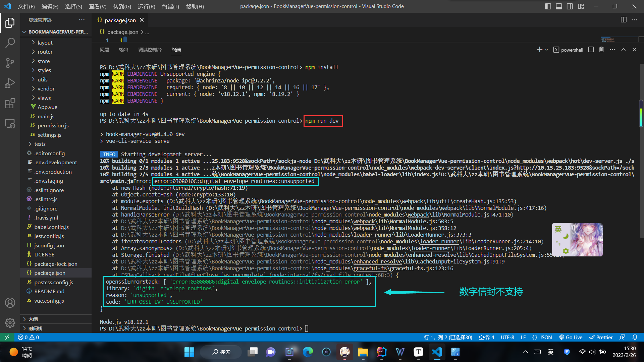Image resolution: width=644 pixels, height=362 pixels.
Task: Switch to the 问题 panel tab
Action: click(104, 50)
